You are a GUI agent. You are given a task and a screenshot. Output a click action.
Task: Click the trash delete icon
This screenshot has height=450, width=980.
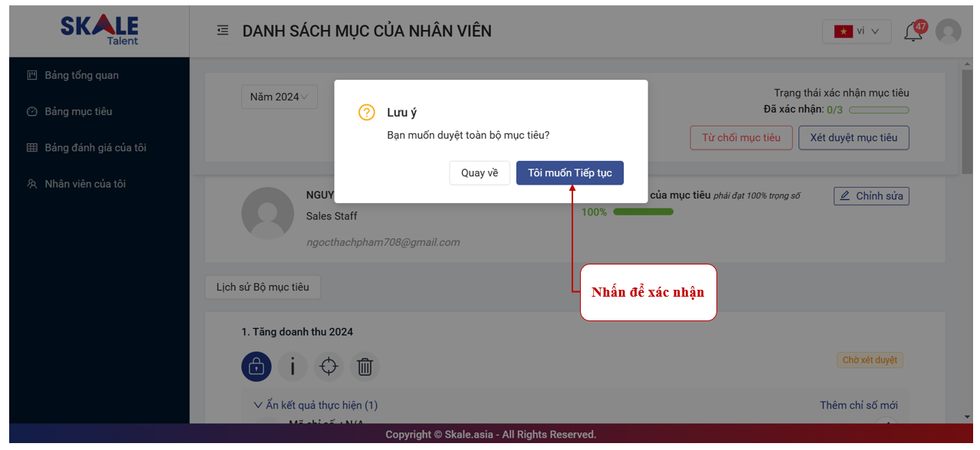[x=365, y=366]
